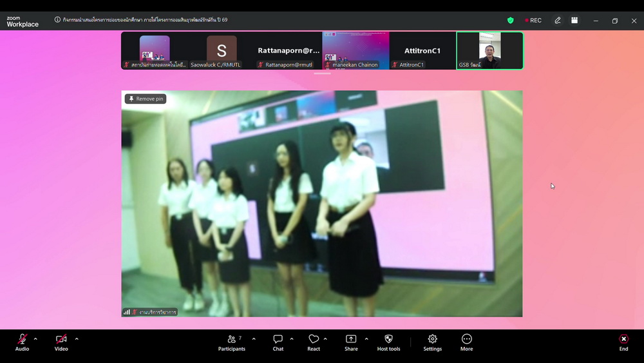Click the green encryption shield icon
644x363 pixels.
(x=511, y=21)
